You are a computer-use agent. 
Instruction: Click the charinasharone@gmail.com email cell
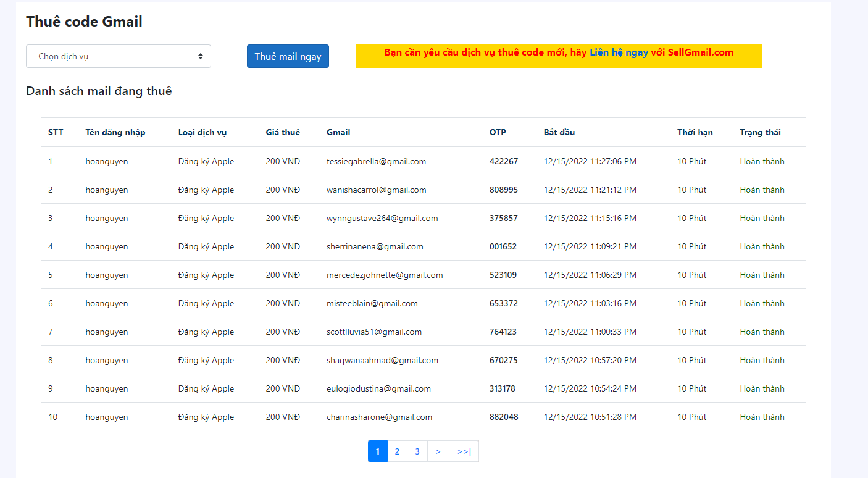click(x=379, y=417)
